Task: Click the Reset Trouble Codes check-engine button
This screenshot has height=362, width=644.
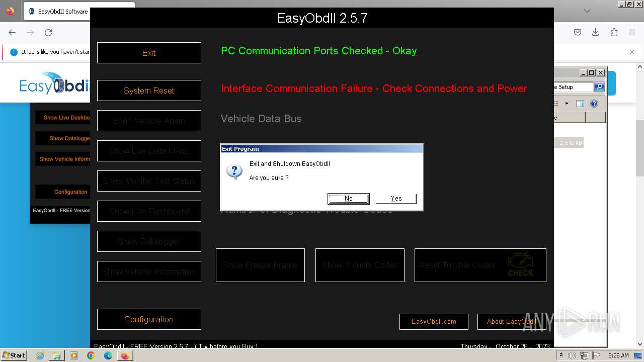Action: 480,265
